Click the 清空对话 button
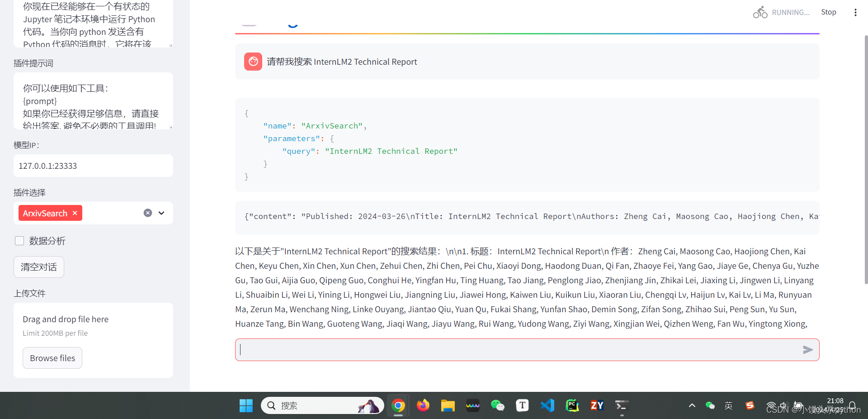Image resolution: width=868 pixels, height=419 pixels. pos(39,267)
